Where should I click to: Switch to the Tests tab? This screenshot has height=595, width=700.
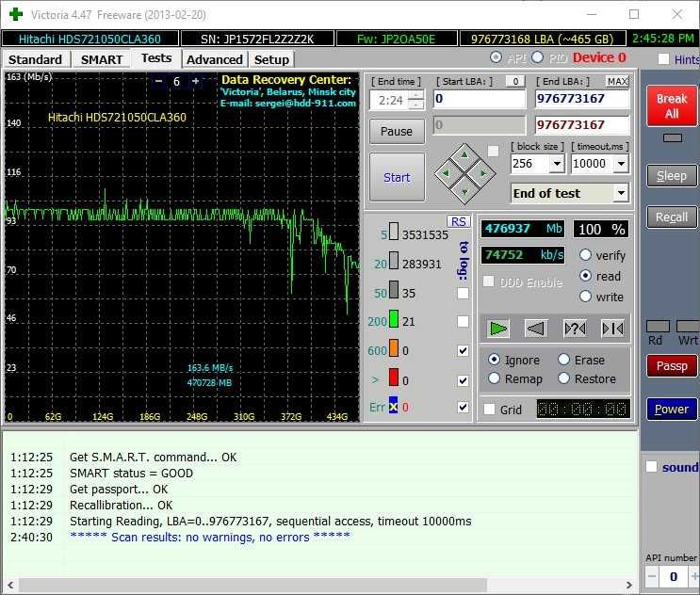pos(156,58)
